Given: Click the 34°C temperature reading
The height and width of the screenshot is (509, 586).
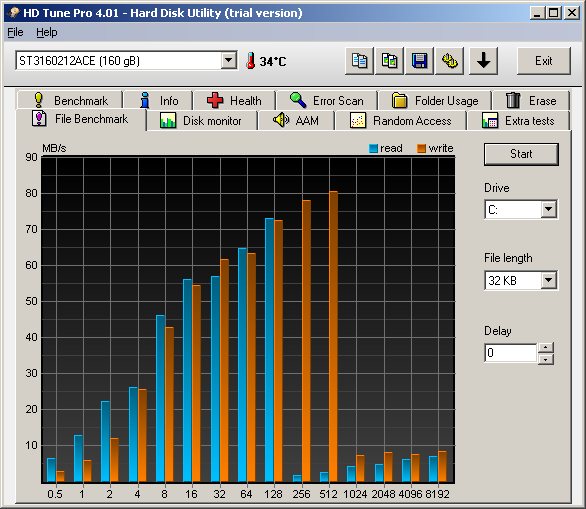Looking at the screenshot, I should 273,61.
